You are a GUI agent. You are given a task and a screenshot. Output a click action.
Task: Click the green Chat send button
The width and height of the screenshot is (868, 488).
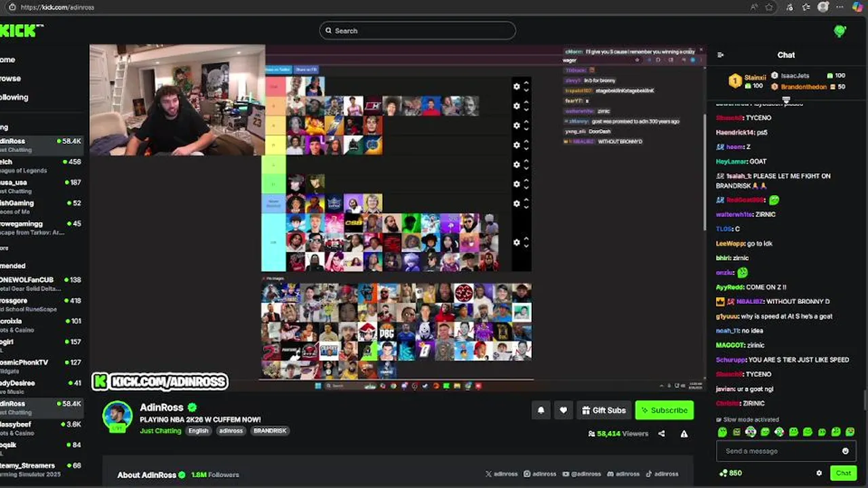tap(843, 473)
